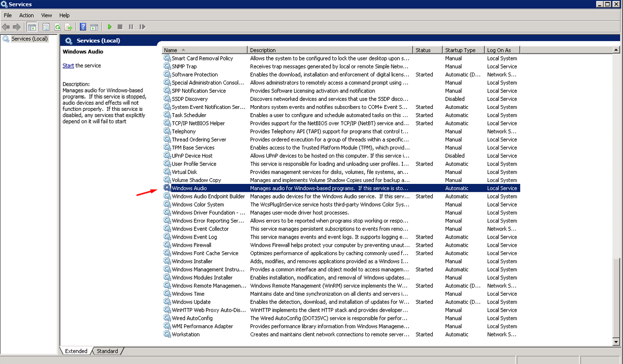This screenshot has width=623, height=364.
Task: Toggle Show/Hide Console Tree icon
Action: pos(32,27)
